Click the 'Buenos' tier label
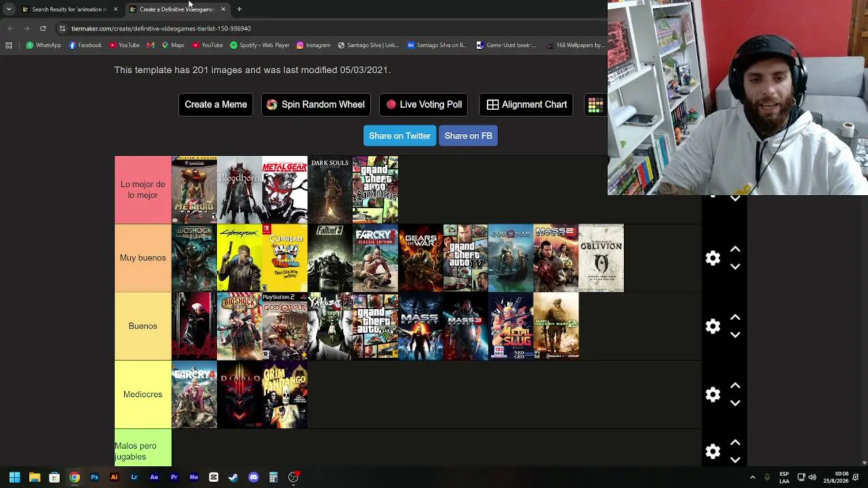The image size is (868, 488). click(142, 326)
